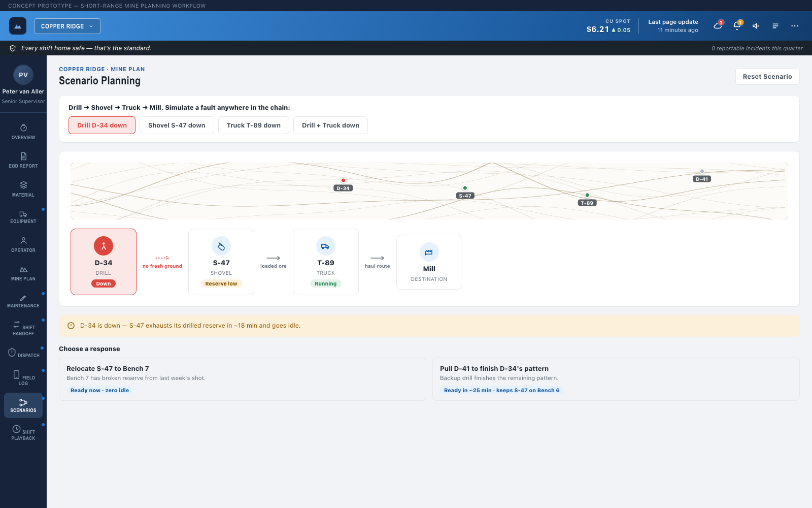The width and height of the screenshot is (812, 508).
Task: Open Operator section in sidebar
Action: (x=23, y=244)
